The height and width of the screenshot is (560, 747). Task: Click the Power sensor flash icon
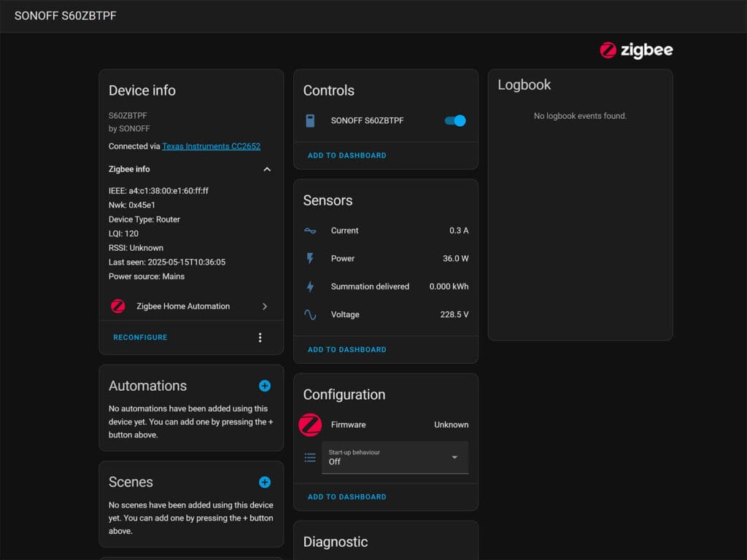(x=310, y=259)
